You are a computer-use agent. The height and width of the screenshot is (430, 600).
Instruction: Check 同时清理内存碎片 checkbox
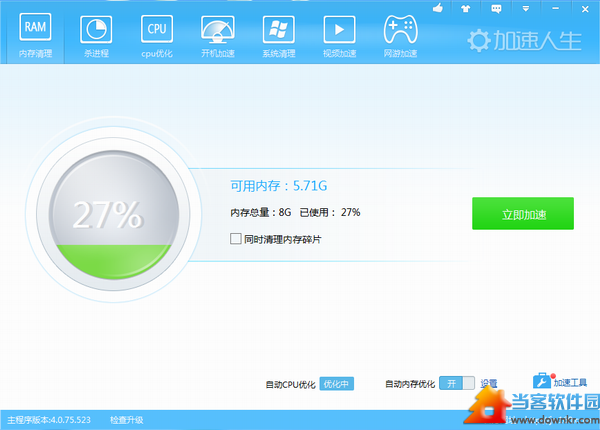(x=236, y=239)
